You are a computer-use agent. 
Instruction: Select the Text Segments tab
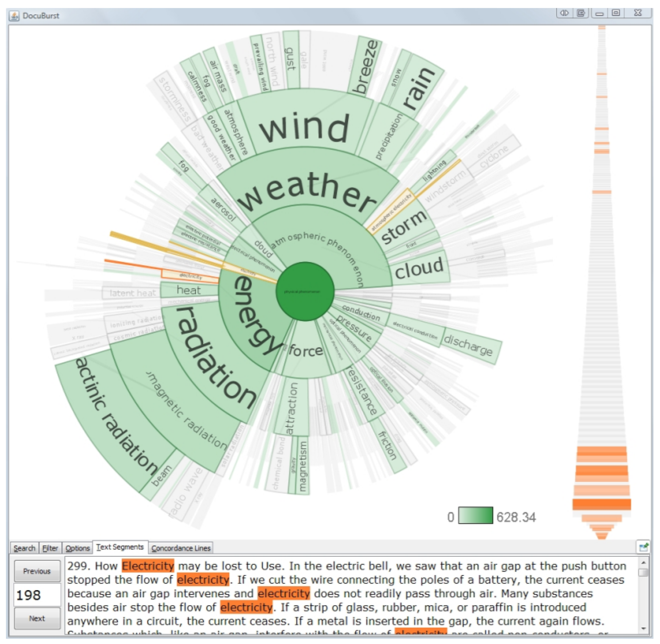click(120, 547)
